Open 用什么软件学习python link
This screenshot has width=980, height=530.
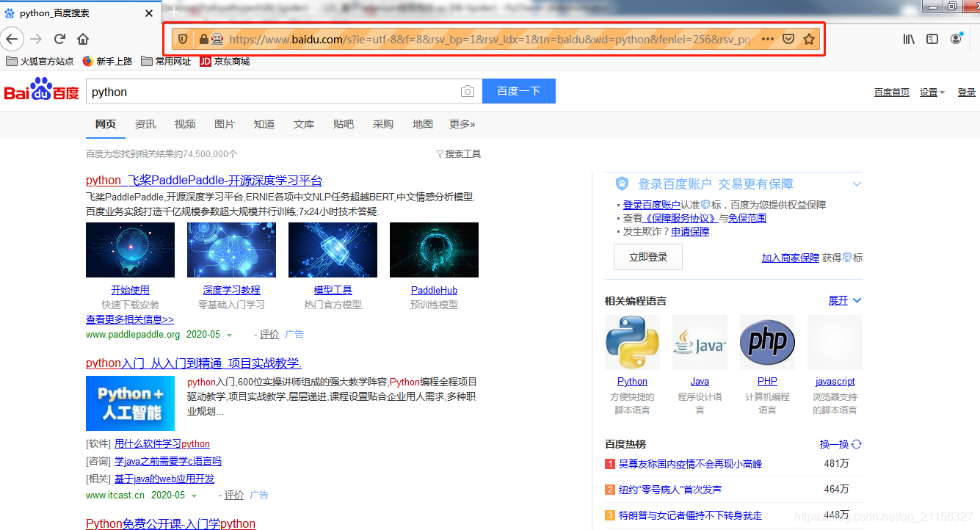(x=162, y=443)
